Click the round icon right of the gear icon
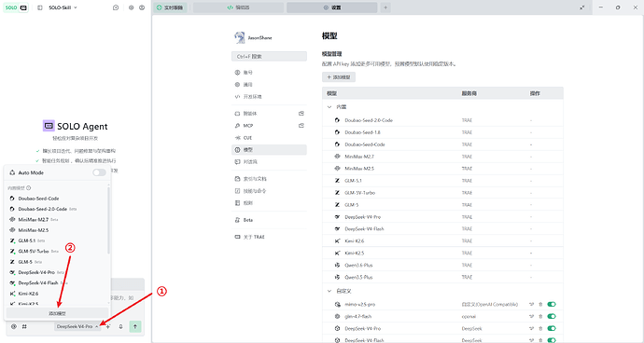 click(142, 7)
